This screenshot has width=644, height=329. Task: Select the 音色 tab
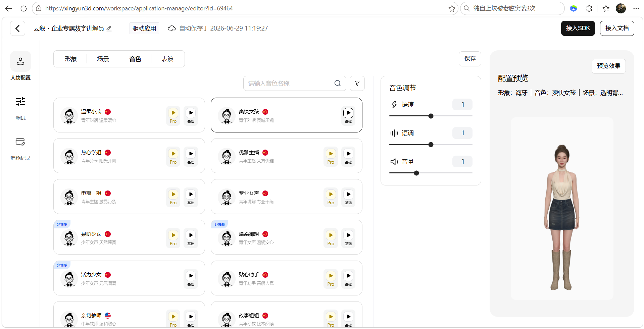135,59
